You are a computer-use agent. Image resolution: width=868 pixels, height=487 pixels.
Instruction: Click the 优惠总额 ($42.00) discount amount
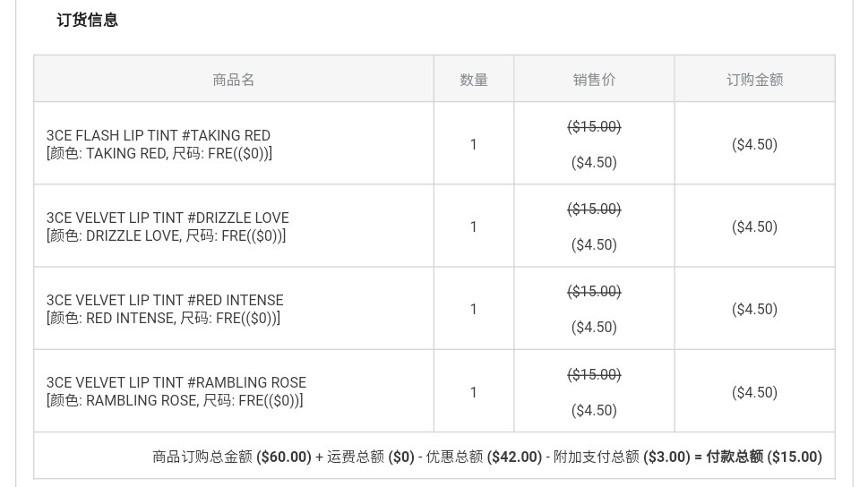pyautogui.click(x=484, y=457)
